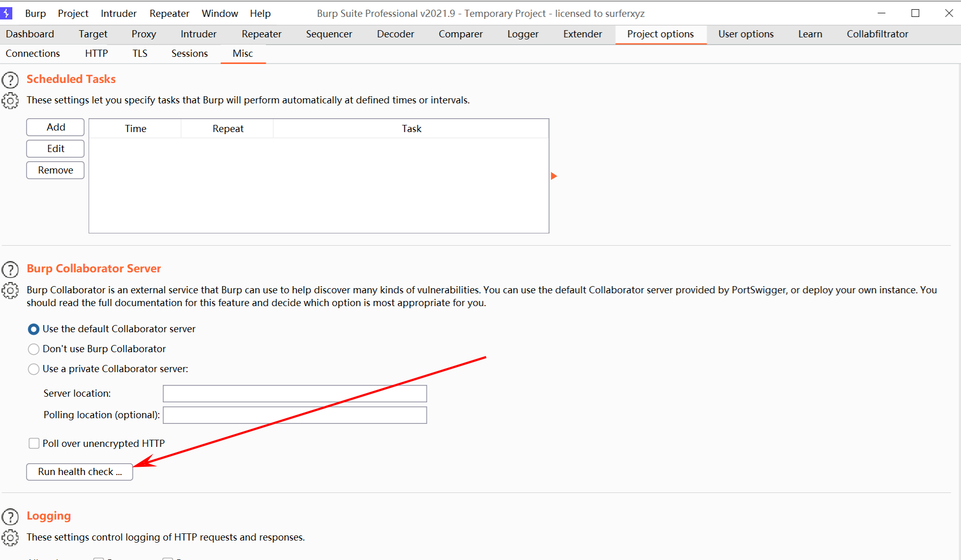Open the TLS sub-tab
This screenshot has width=961, height=560.
(x=140, y=53)
